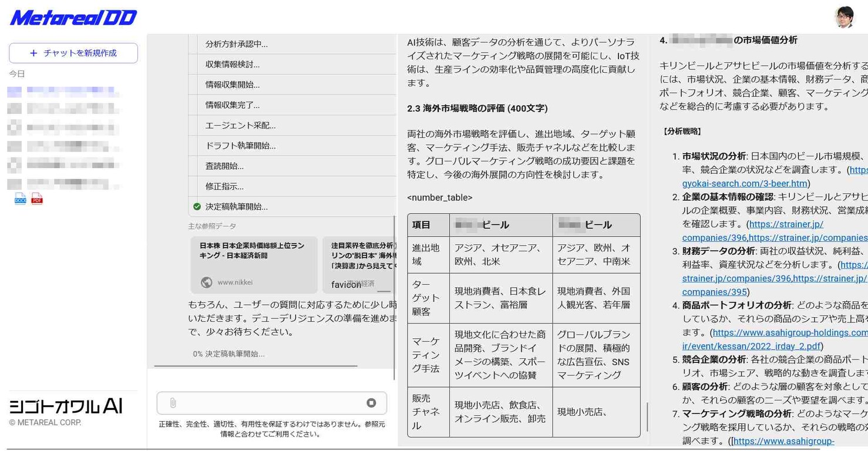Open the gyokai-search.com/3-beer.htm link

coord(745,184)
